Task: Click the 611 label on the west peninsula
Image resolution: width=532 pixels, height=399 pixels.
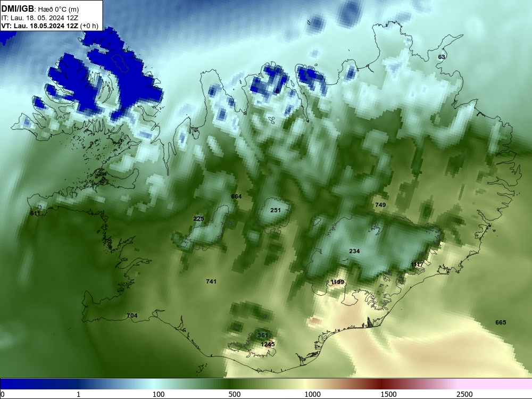Action: click(x=35, y=213)
